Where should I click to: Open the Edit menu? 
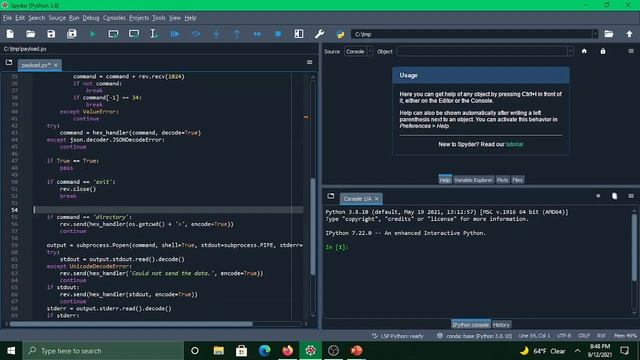pyautogui.click(x=20, y=18)
